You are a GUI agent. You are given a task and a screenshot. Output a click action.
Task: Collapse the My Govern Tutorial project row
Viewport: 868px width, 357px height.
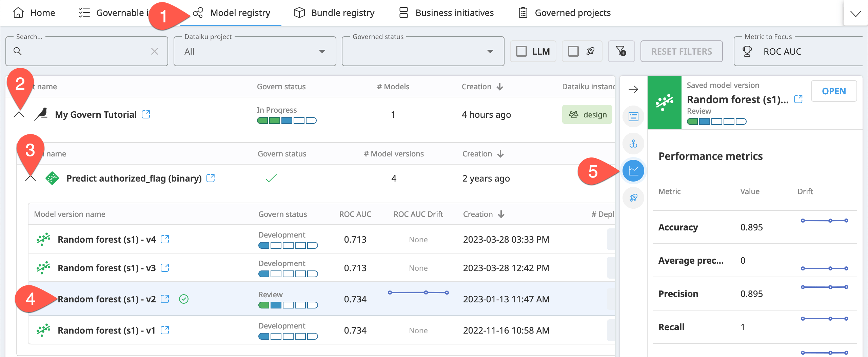19,115
